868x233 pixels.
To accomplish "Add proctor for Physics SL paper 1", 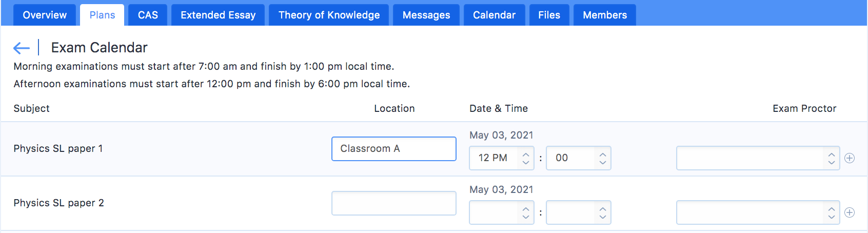I will [850, 158].
